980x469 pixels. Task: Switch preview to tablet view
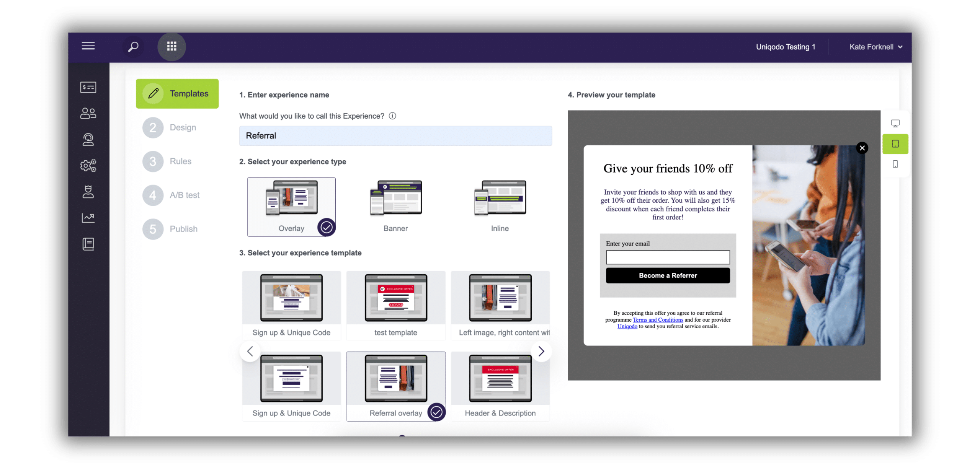point(895,144)
